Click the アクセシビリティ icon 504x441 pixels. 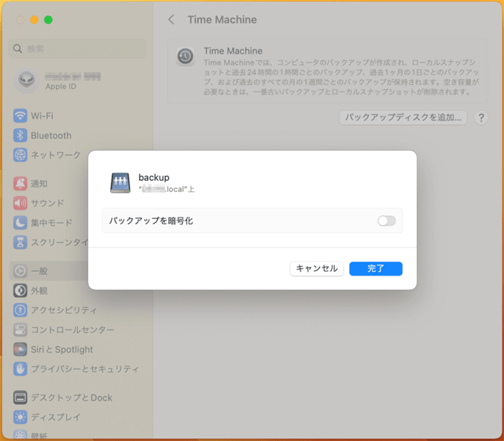(20, 310)
